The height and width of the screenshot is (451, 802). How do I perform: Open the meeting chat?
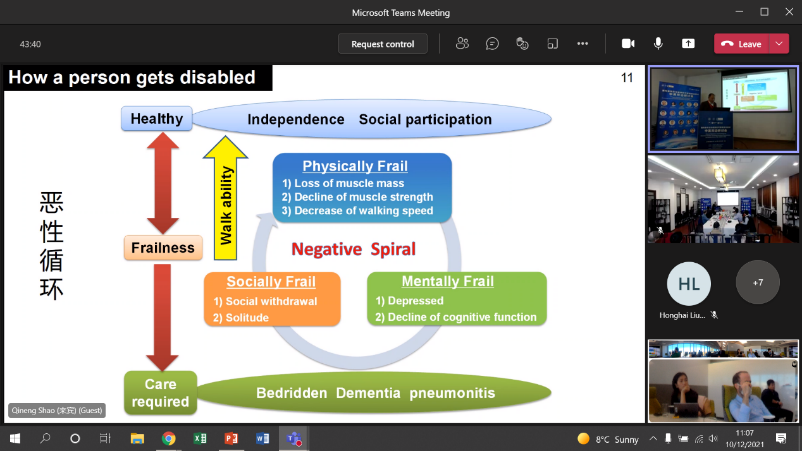[x=492, y=44]
